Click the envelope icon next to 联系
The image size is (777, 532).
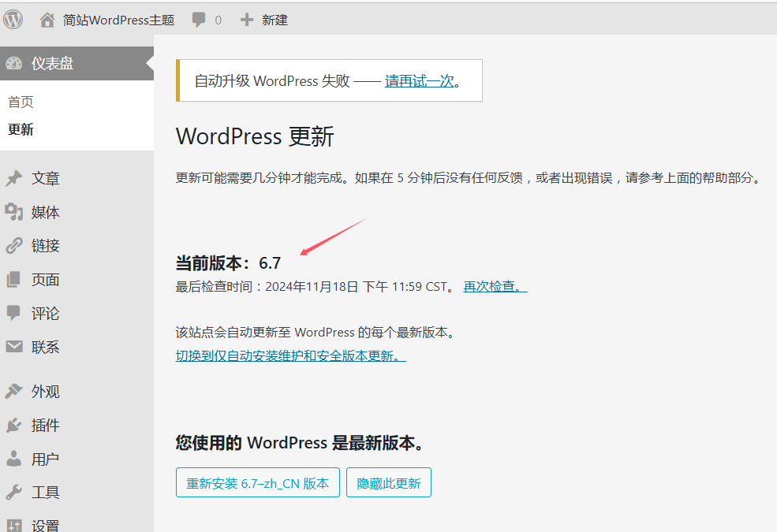[14, 347]
